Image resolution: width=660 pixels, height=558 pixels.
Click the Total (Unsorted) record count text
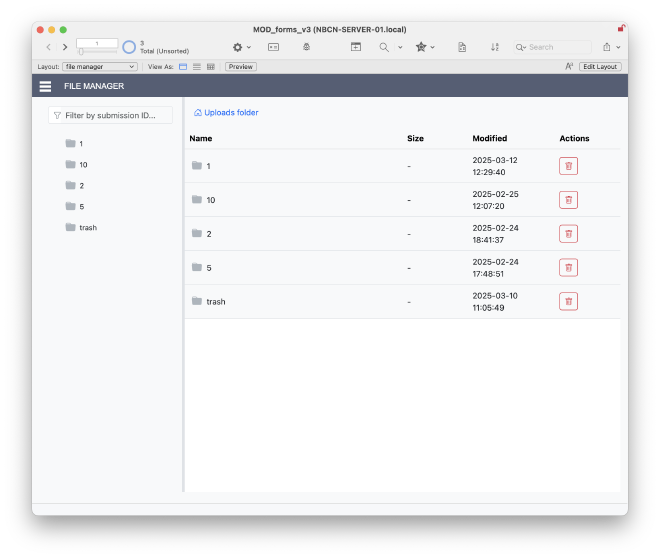pos(165,51)
